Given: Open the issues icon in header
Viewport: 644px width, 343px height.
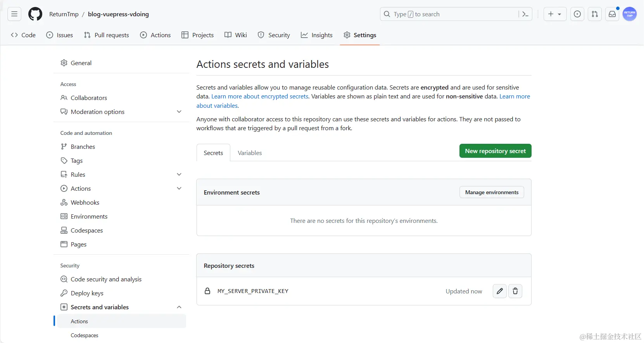Looking at the screenshot, I should click(x=577, y=14).
